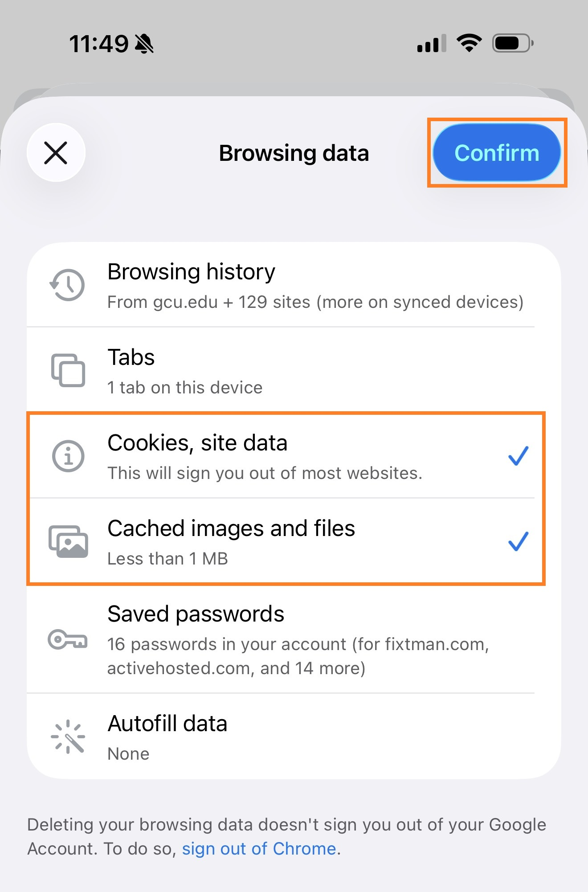Click the Wi-Fi icon in status bar

tap(468, 42)
